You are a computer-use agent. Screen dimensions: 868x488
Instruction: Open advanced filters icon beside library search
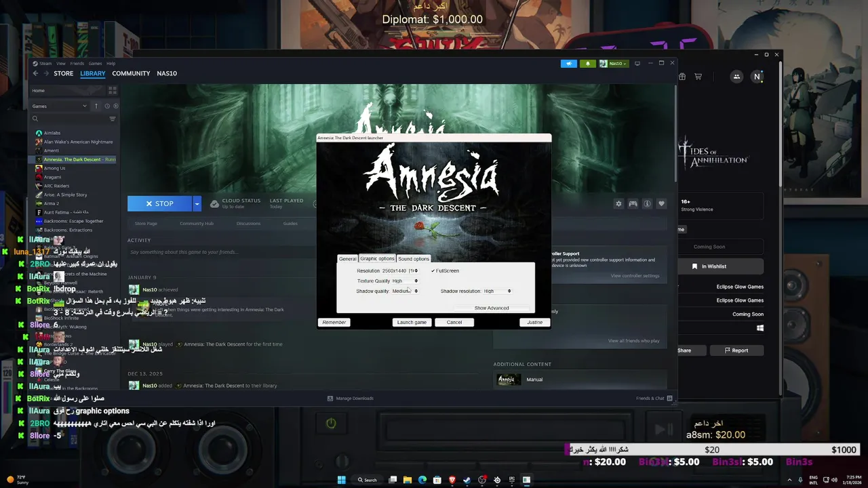(113, 119)
